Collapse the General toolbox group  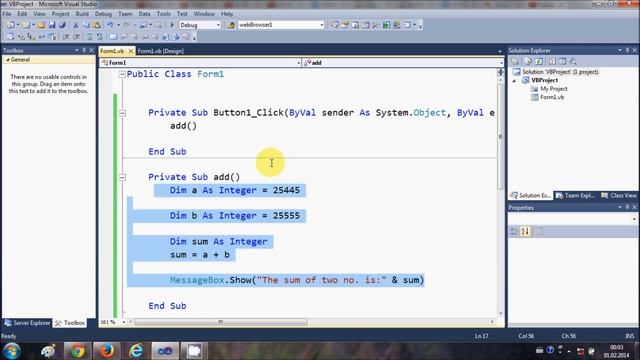coord(7,60)
